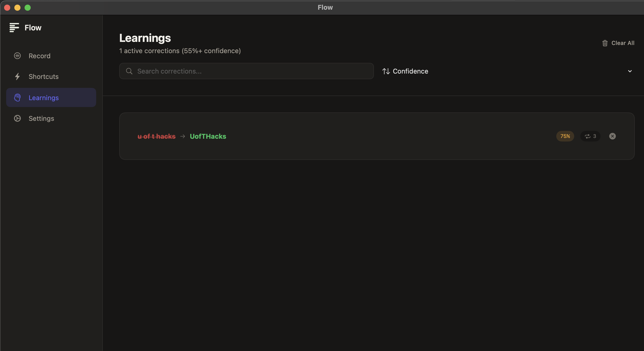This screenshot has height=351, width=644.
Task: Go to Shortcuts section
Action: (43, 76)
